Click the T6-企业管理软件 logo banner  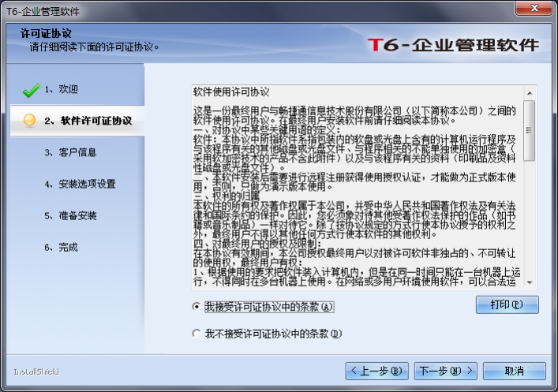pos(453,45)
